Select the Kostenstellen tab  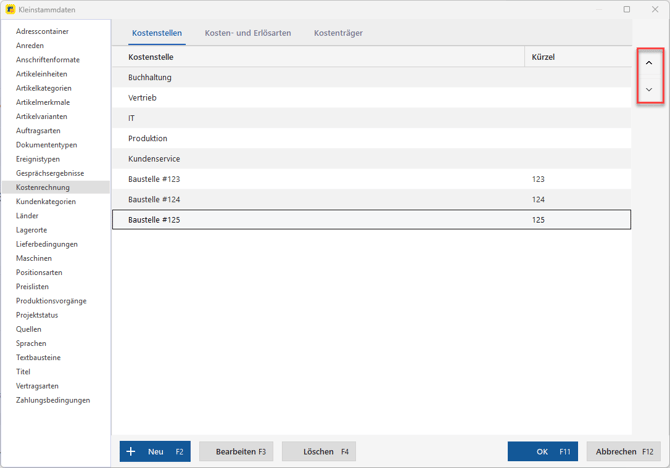(x=156, y=33)
